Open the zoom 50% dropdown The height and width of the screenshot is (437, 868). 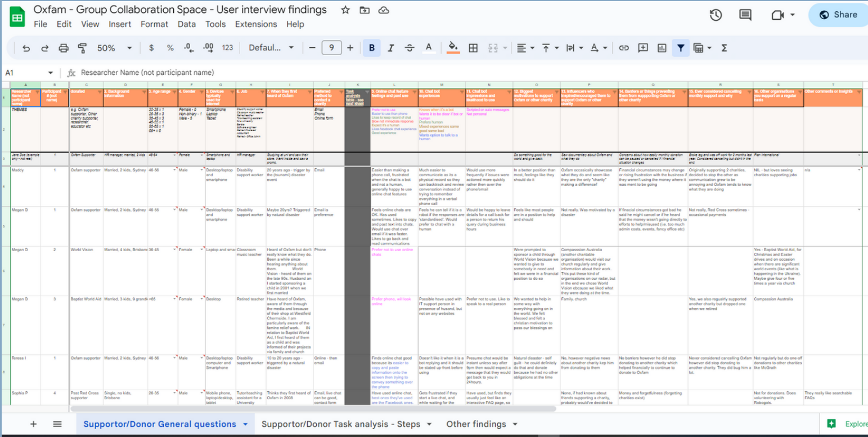pyautogui.click(x=114, y=48)
